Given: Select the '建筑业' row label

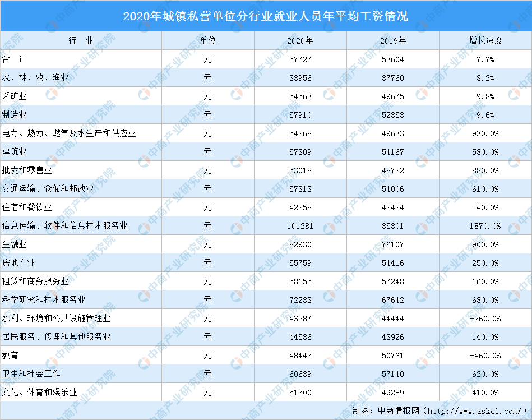Looking at the screenshot, I should [x=14, y=151].
